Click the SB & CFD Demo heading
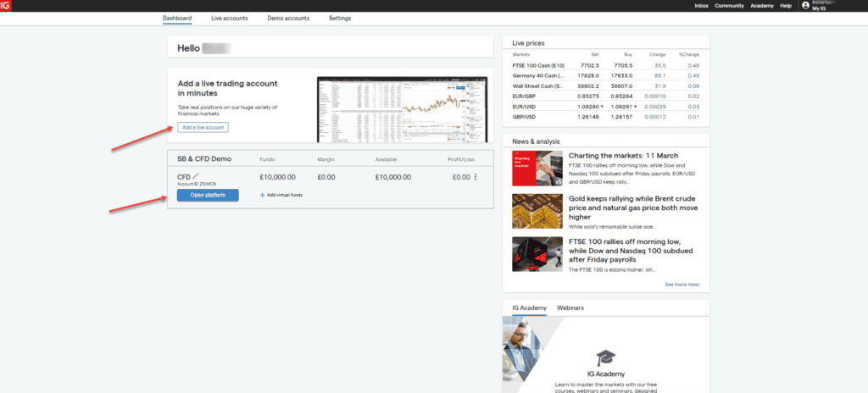 tap(204, 159)
